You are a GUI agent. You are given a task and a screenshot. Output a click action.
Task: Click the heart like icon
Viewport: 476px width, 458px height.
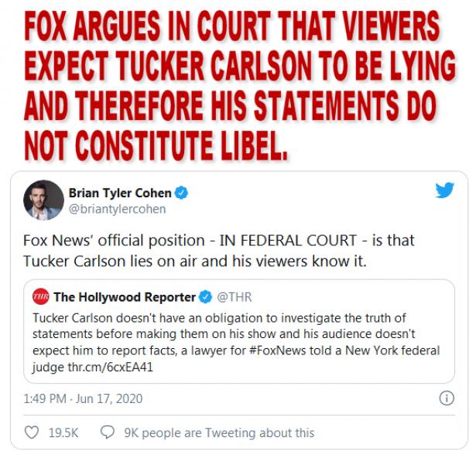[x=32, y=432]
